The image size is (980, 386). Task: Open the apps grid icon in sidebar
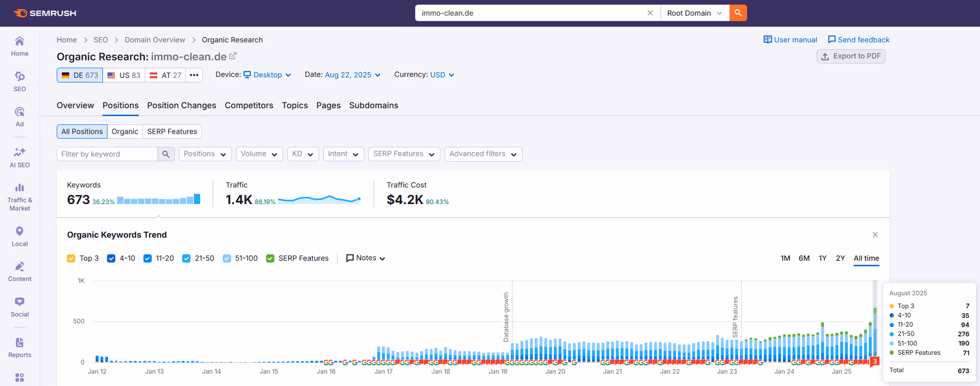point(19,378)
